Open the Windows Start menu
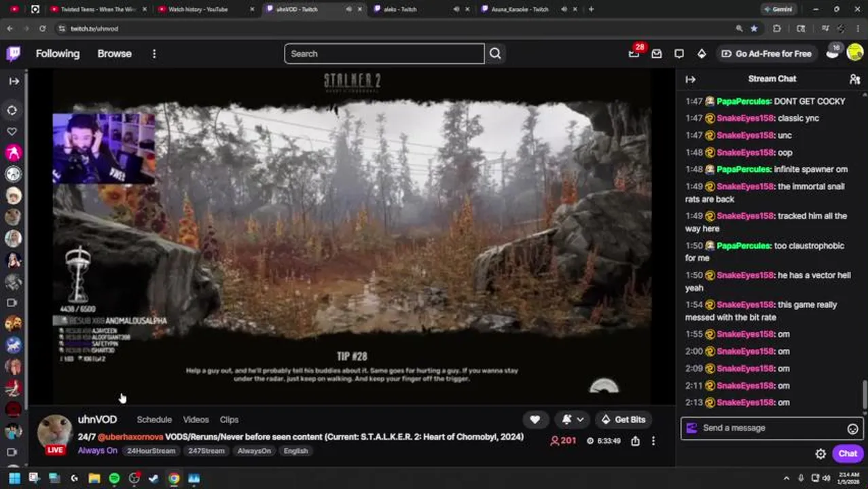This screenshot has width=868, height=489. point(14,478)
